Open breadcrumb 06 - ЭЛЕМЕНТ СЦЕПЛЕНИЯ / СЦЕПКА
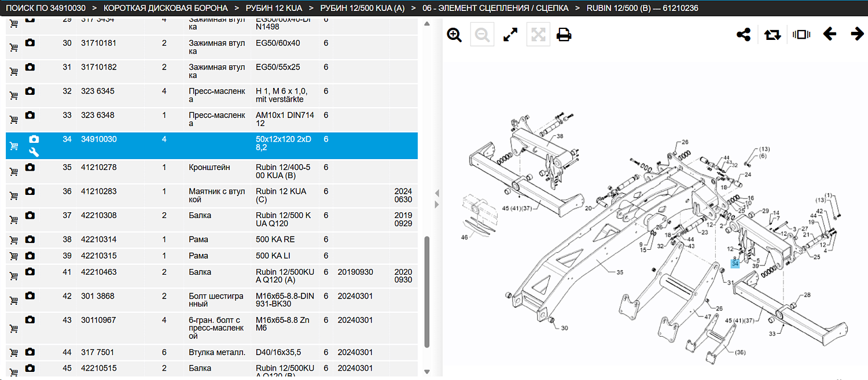 coord(496,8)
